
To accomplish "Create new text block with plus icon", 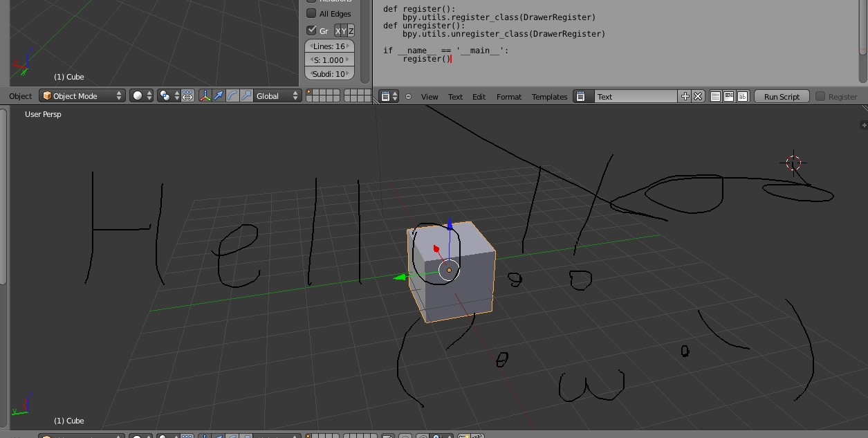I will (x=685, y=97).
